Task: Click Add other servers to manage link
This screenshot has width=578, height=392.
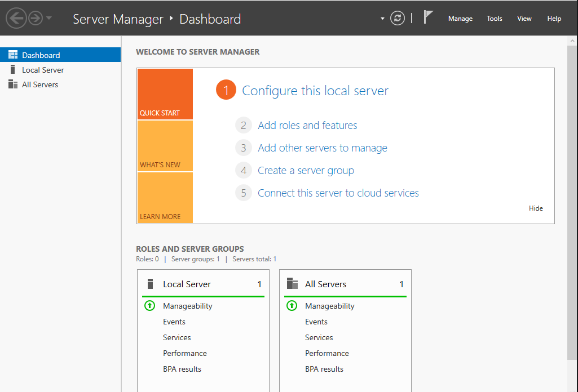Action: pos(323,148)
